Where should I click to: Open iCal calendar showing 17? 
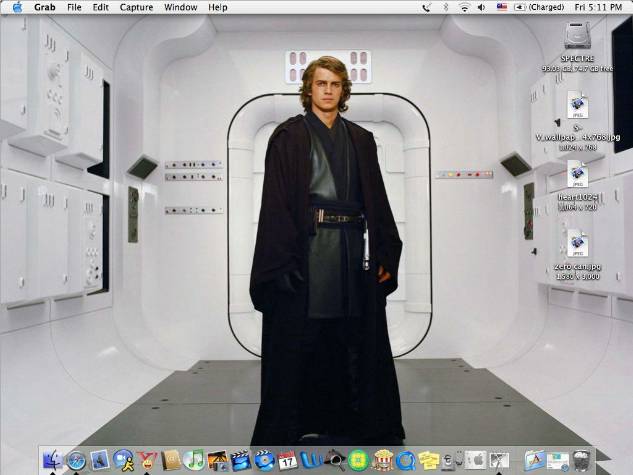[287, 461]
